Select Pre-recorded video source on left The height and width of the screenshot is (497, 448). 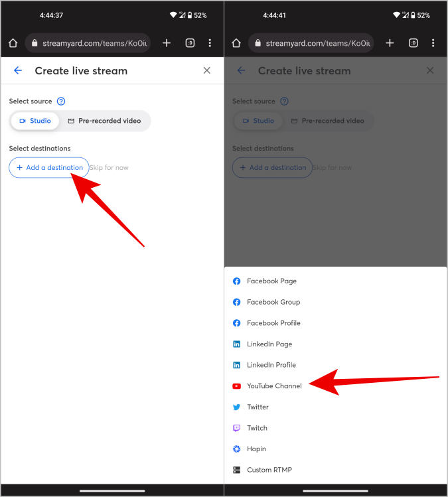104,121
